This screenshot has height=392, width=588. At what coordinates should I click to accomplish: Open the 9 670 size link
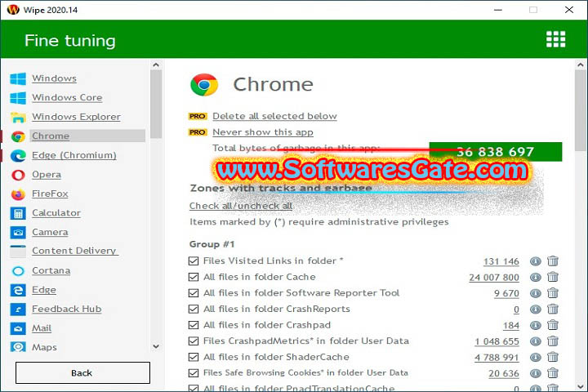point(506,293)
